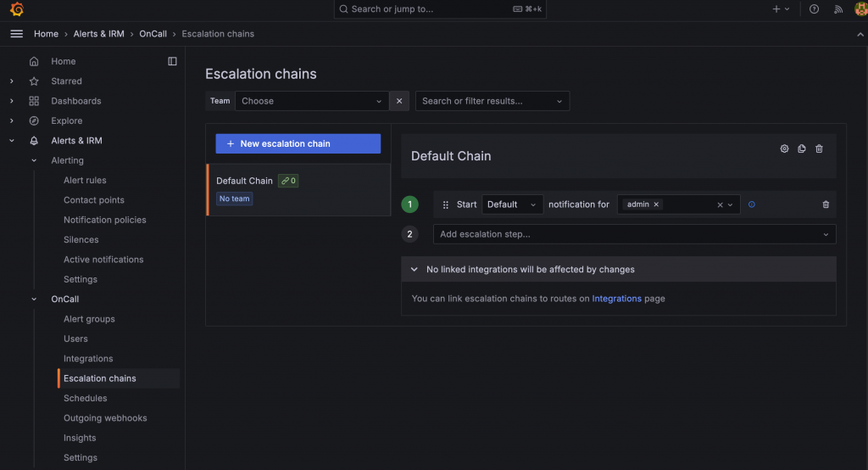Click the Grafana logo

[16, 9]
